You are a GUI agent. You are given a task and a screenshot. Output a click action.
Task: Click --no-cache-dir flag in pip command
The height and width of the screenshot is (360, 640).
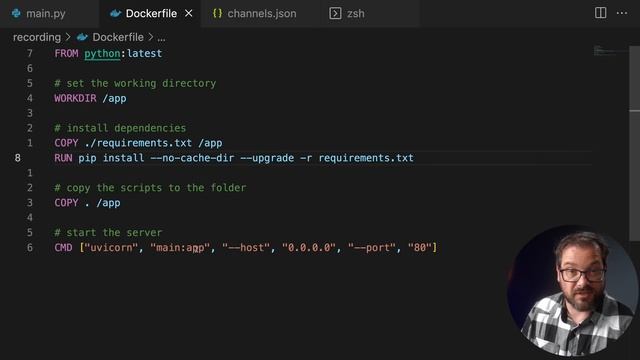coord(192,158)
